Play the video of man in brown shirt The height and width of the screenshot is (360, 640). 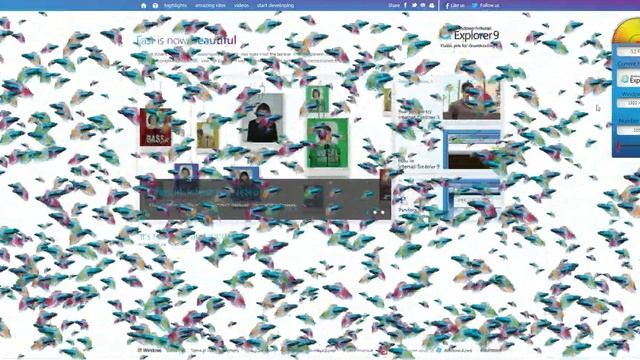(x=471, y=100)
